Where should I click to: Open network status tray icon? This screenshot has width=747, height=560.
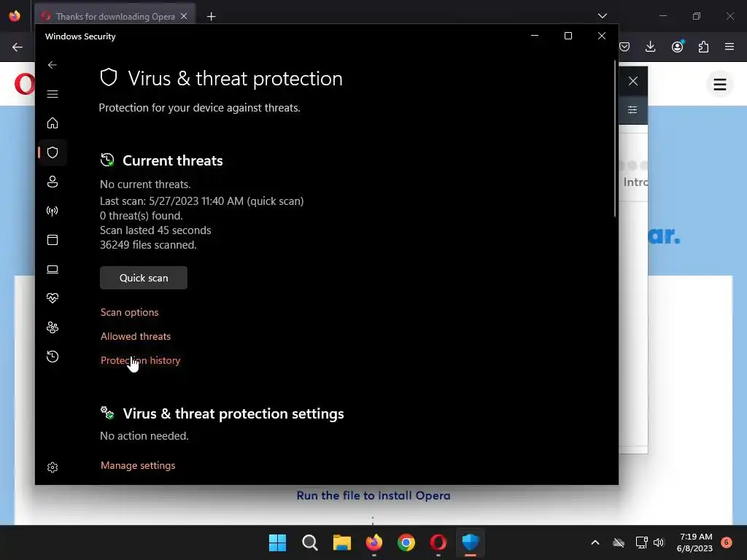[x=641, y=542]
